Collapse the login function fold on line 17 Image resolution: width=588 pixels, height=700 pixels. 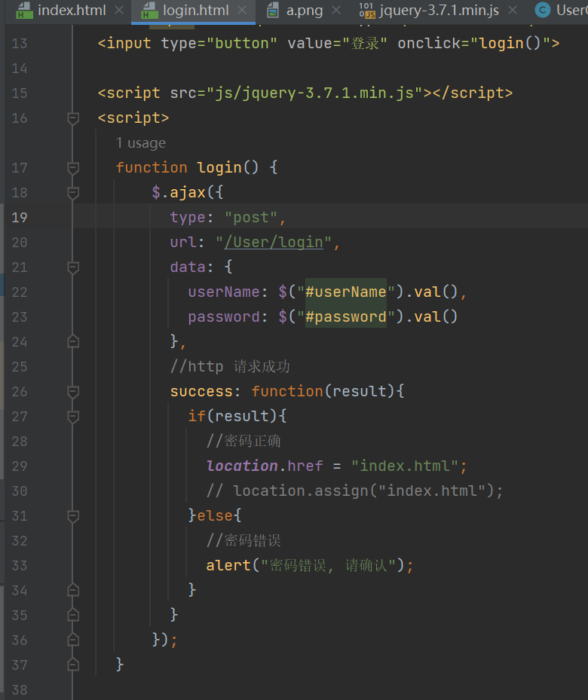(73, 168)
